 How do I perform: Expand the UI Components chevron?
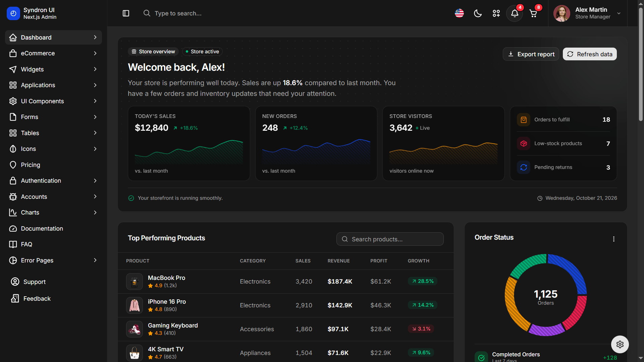pyautogui.click(x=95, y=101)
